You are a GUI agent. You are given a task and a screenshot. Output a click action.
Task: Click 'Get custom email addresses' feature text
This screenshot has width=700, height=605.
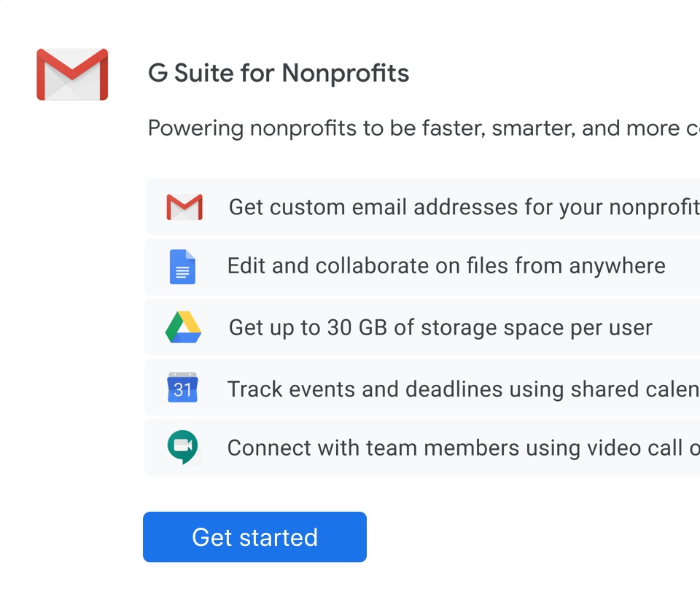point(464,208)
